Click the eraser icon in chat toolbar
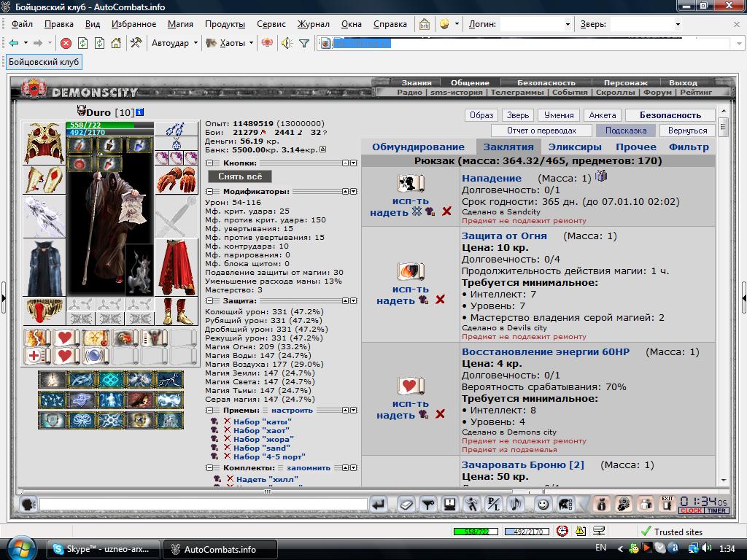This screenshot has width=747, height=560. 406,504
